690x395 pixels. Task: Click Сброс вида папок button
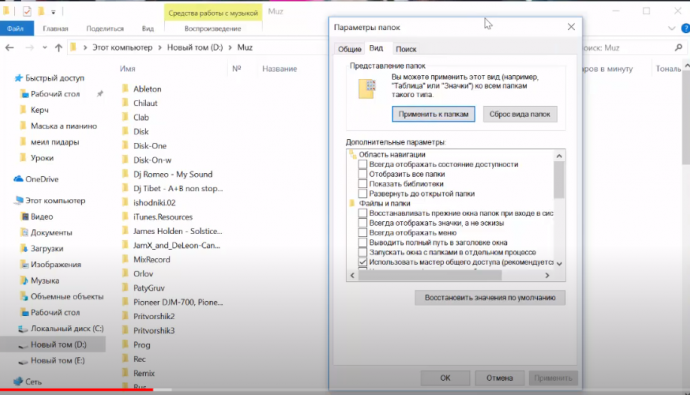pos(520,114)
